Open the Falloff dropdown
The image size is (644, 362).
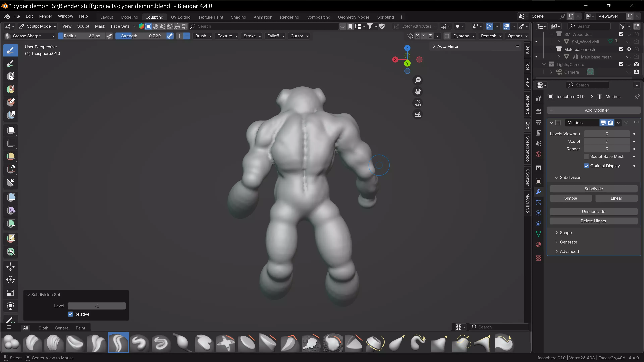[276, 36]
